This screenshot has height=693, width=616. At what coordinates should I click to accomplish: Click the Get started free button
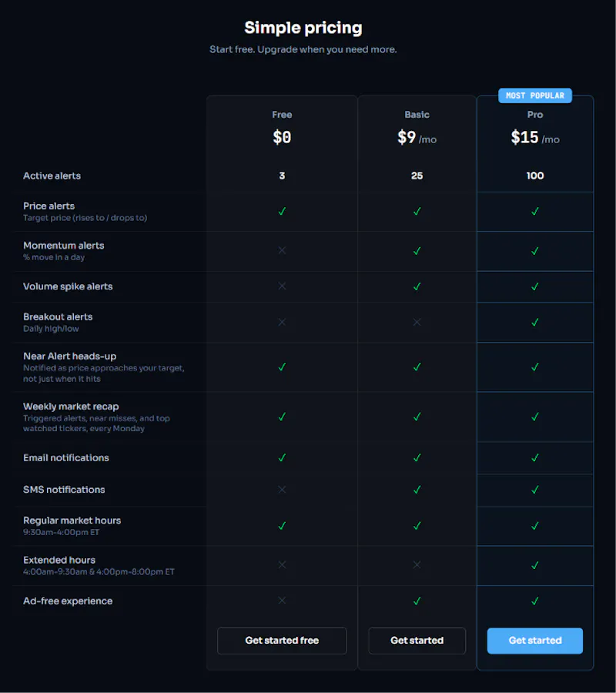[282, 641]
